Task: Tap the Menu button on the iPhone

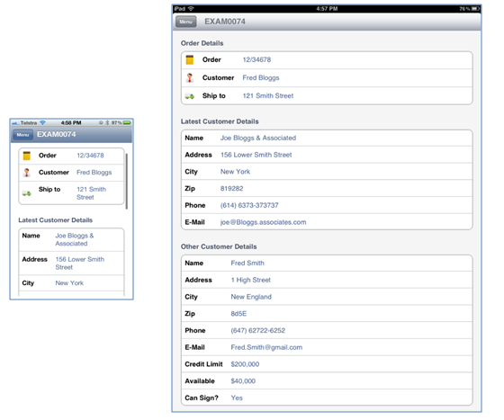Action: pos(22,135)
